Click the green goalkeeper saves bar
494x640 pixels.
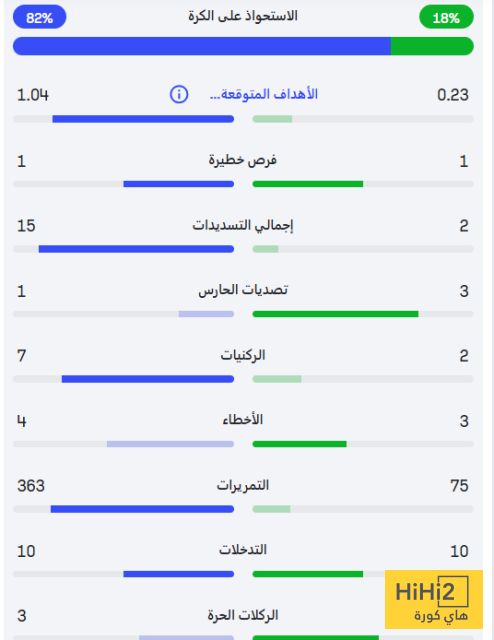pos(336,314)
